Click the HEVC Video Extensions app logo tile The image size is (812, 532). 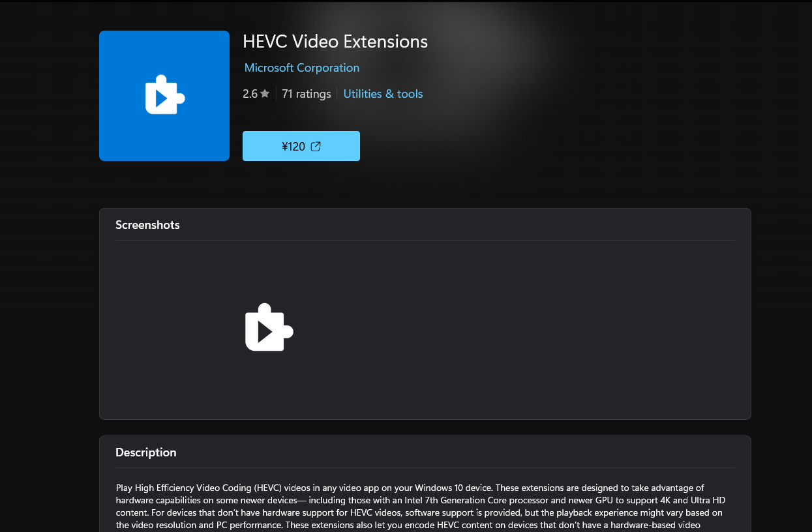click(164, 96)
